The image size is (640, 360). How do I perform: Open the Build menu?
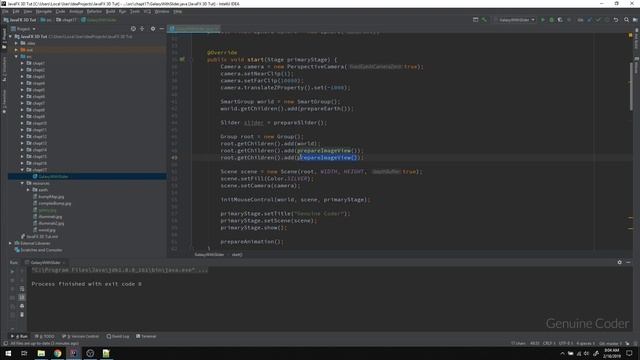coord(111,11)
